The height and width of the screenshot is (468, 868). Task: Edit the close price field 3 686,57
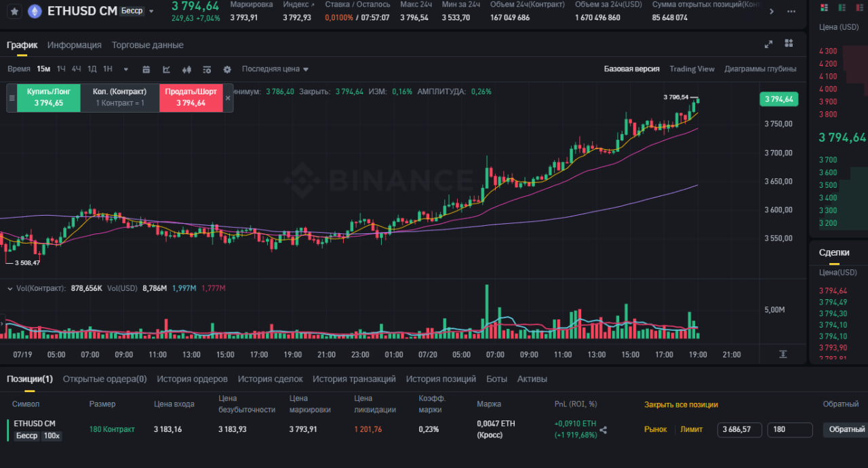(740, 429)
